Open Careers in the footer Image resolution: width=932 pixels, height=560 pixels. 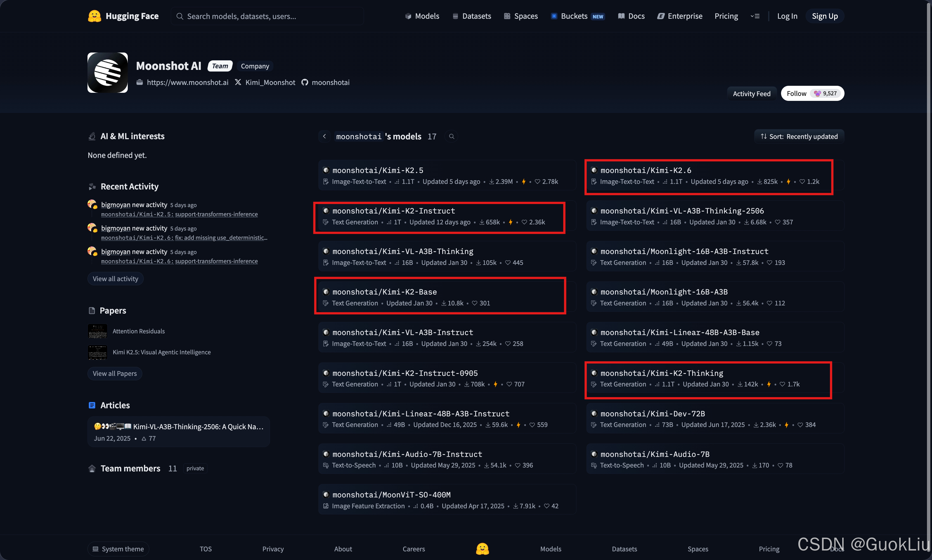click(414, 549)
